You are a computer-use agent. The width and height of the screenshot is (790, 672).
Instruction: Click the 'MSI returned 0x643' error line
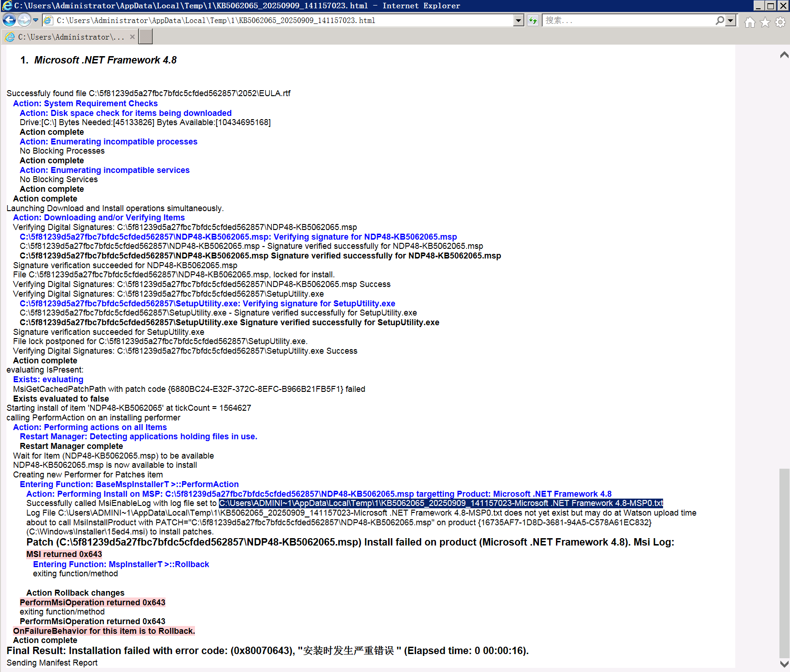coord(64,554)
